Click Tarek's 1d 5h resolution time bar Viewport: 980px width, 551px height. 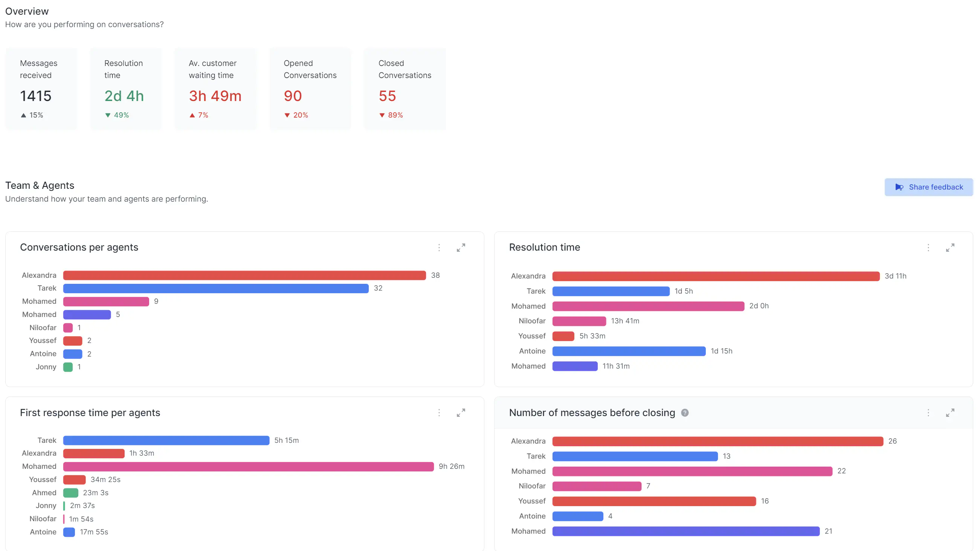611,291
